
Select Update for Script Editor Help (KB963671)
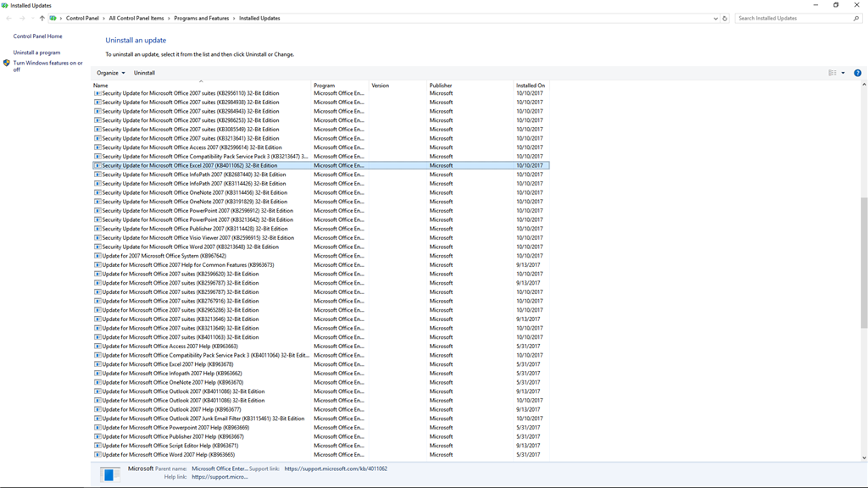pyautogui.click(x=320, y=446)
